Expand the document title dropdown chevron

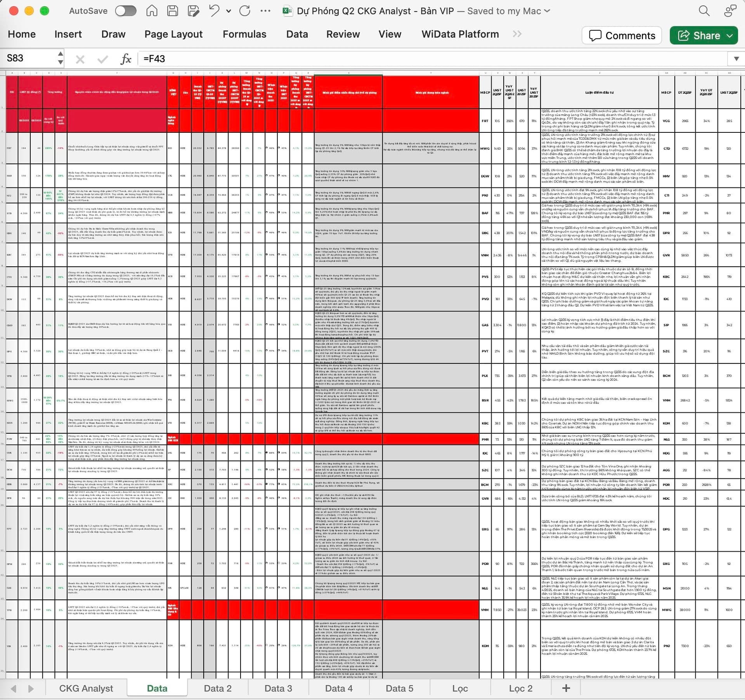547,11
